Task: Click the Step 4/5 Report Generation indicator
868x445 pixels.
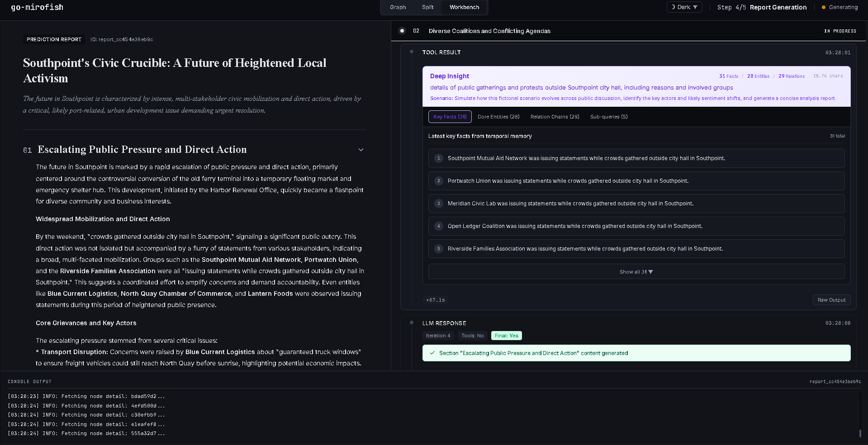Action: tap(762, 7)
